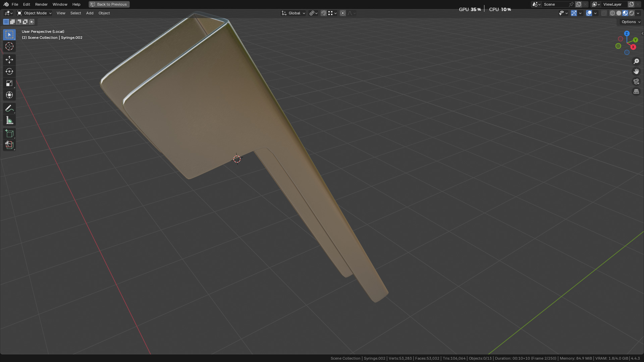Screen dimensions: 644x362
Task: Open the viewport Select menu
Action: pos(75,13)
